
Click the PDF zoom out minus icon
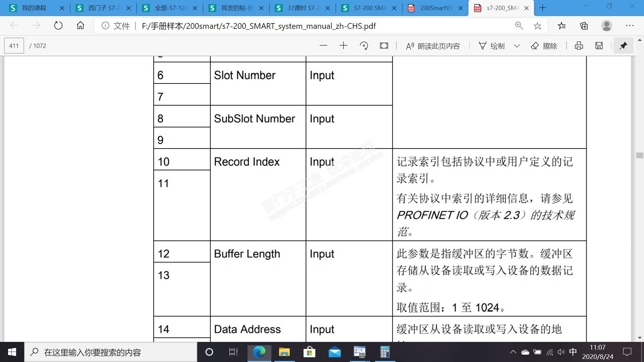[323, 46]
